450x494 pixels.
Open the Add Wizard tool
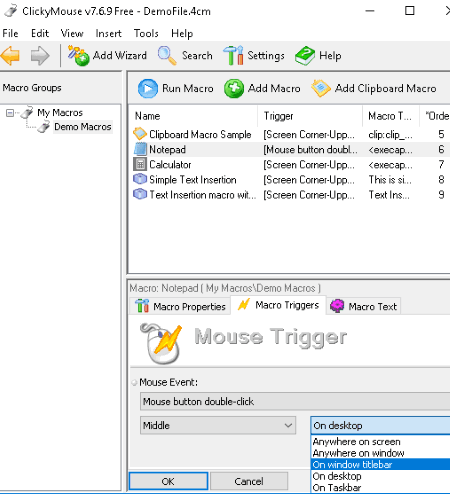point(107,56)
